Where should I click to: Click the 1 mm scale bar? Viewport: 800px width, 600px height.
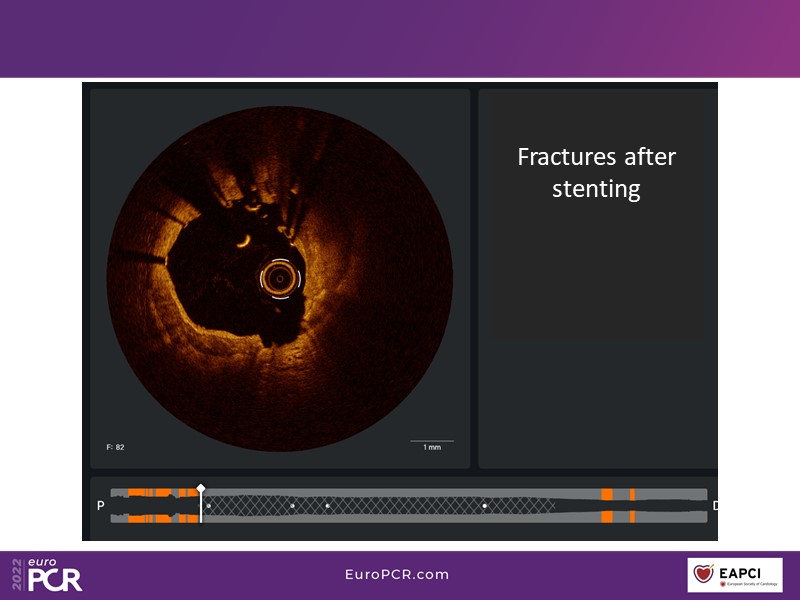[432, 443]
